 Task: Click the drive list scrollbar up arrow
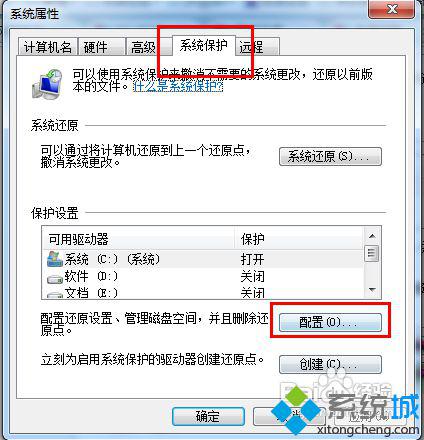click(372, 236)
